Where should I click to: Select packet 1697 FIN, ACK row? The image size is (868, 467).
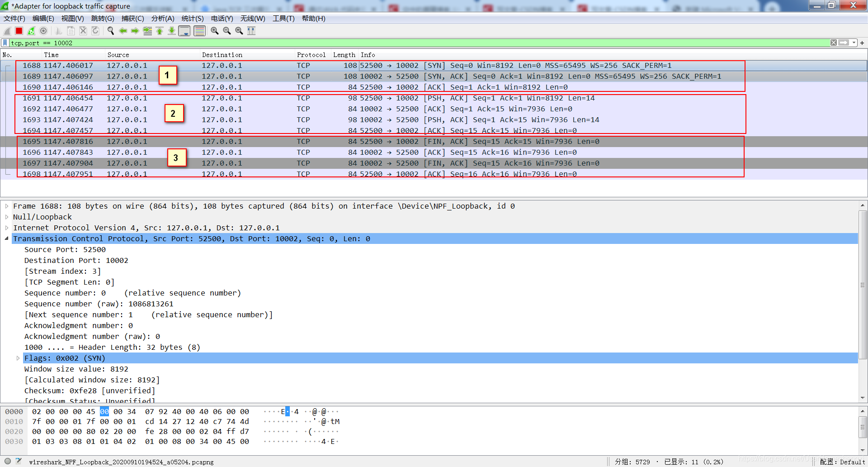click(x=434, y=163)
